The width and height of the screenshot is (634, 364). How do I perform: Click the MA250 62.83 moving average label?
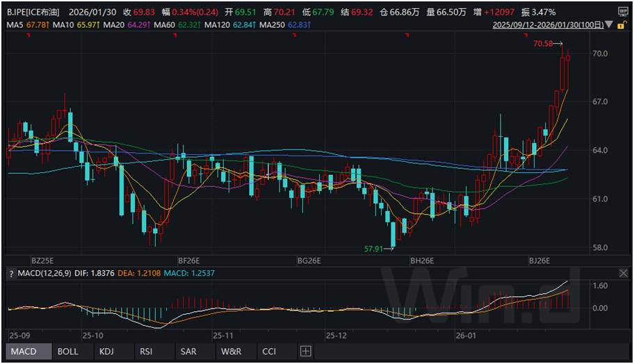285,25
